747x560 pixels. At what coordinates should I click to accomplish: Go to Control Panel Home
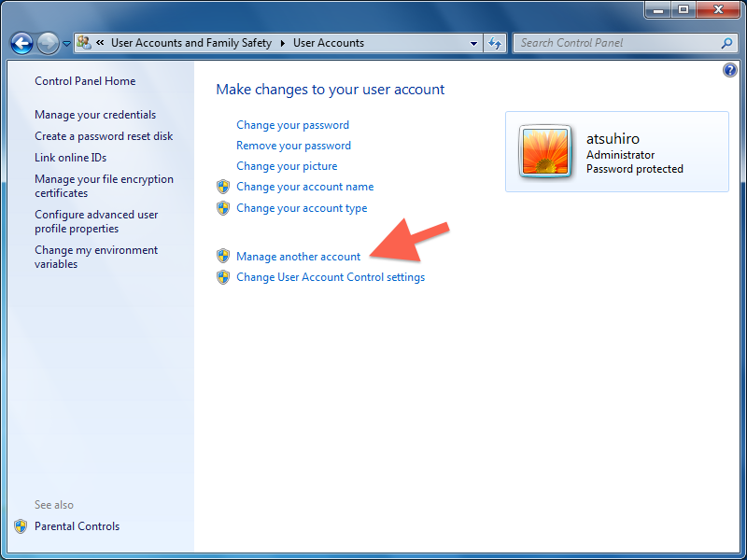[85, 81]
